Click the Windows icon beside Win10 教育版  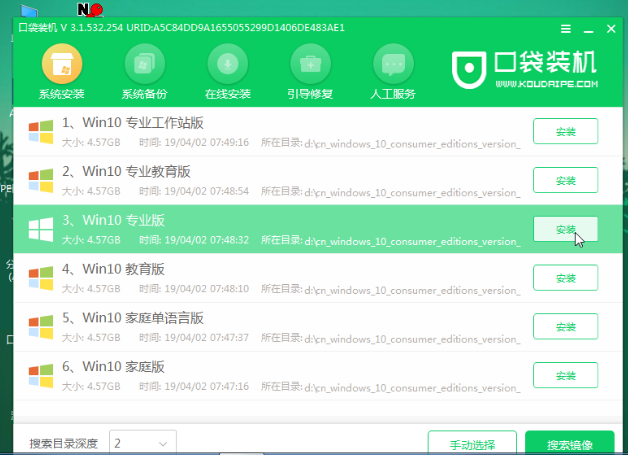pos(41,277)
